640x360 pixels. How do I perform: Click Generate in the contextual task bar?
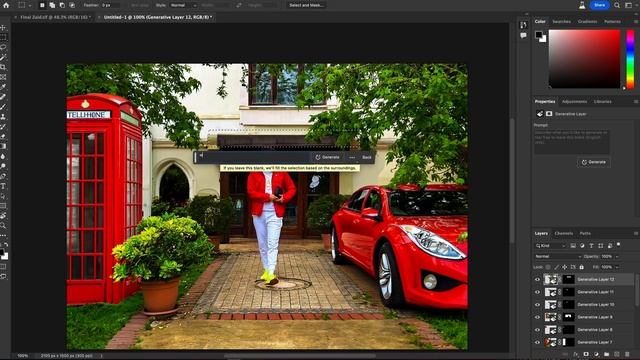coord(327,157)
